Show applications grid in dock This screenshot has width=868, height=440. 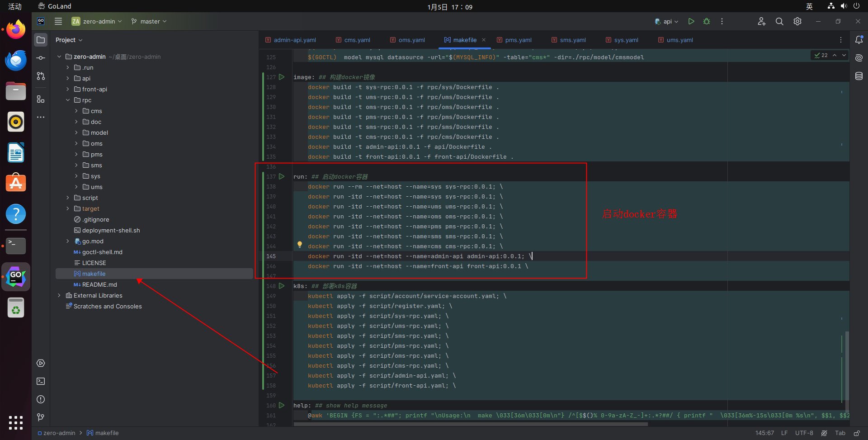pos(16,422)
